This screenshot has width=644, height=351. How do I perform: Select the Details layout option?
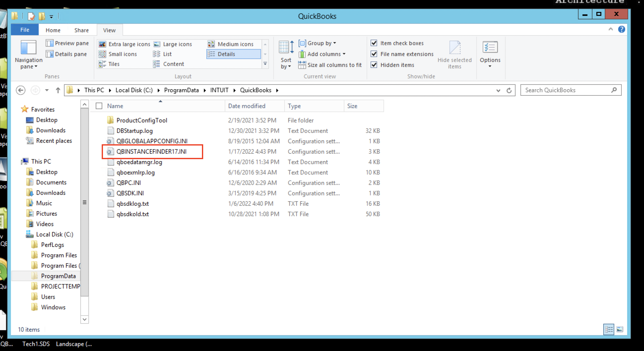pyautogui.click(x=233, y=54)
